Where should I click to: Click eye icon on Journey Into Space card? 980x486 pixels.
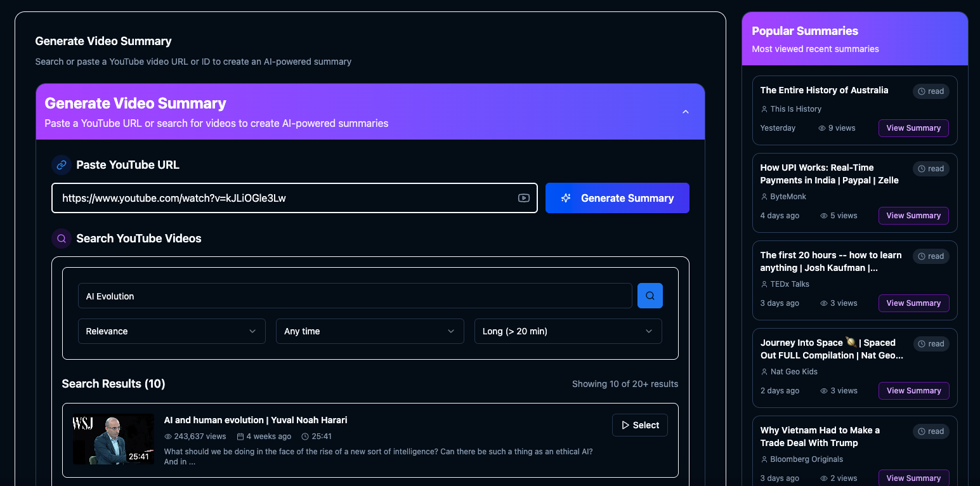point(824,391)
